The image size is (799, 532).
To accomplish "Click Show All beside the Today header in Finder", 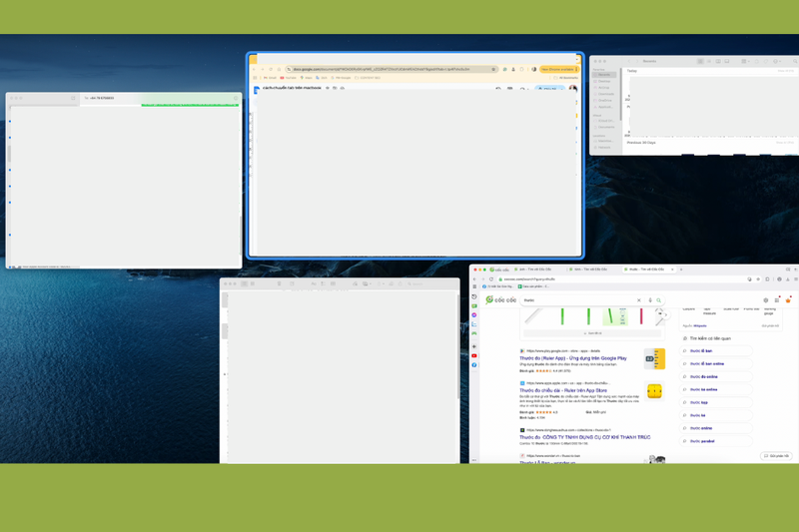I will [x=786, y=71].
